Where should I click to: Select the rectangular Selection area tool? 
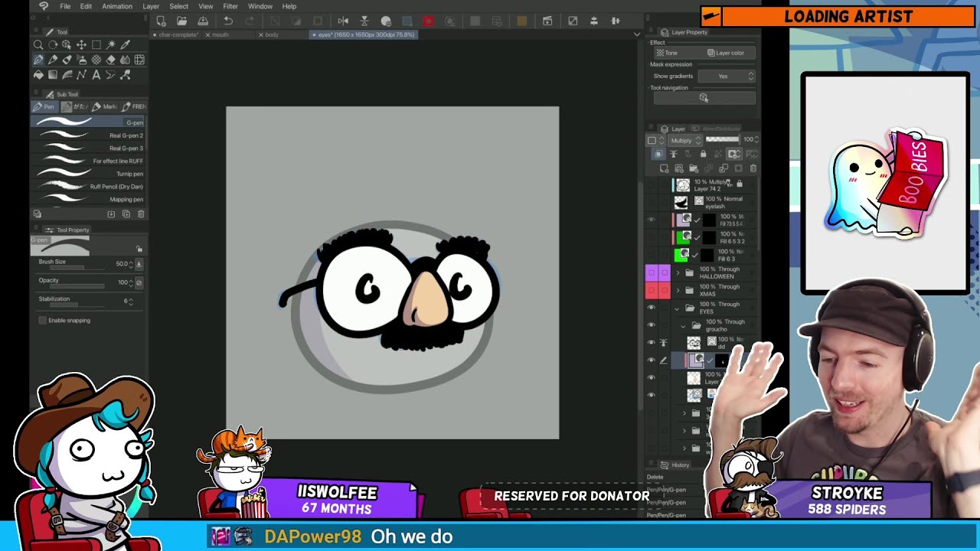pos(96,45)
